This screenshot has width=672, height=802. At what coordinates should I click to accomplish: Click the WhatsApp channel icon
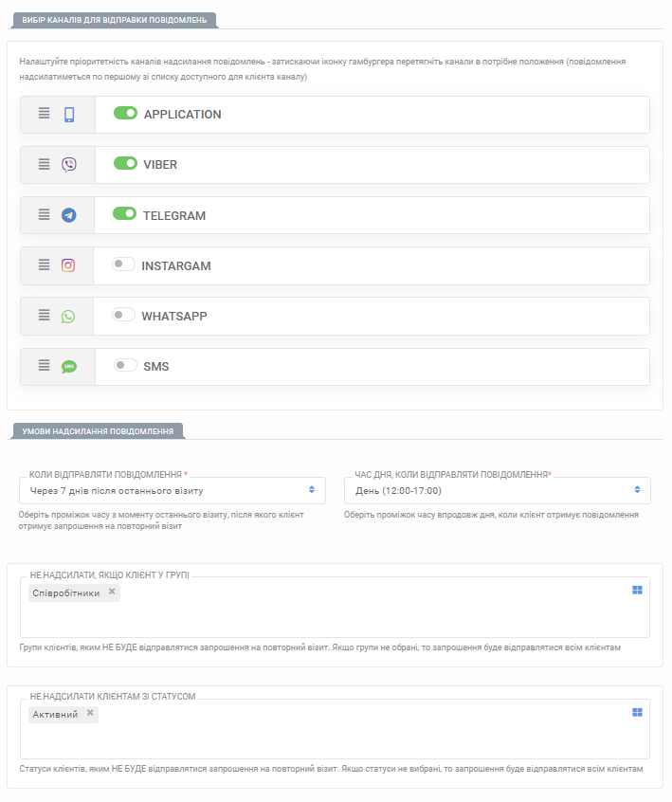pos(68,316)
